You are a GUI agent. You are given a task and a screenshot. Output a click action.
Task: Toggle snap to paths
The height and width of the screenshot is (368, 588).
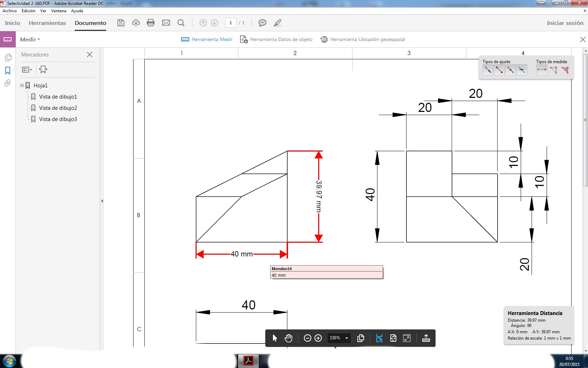(488, 70)
